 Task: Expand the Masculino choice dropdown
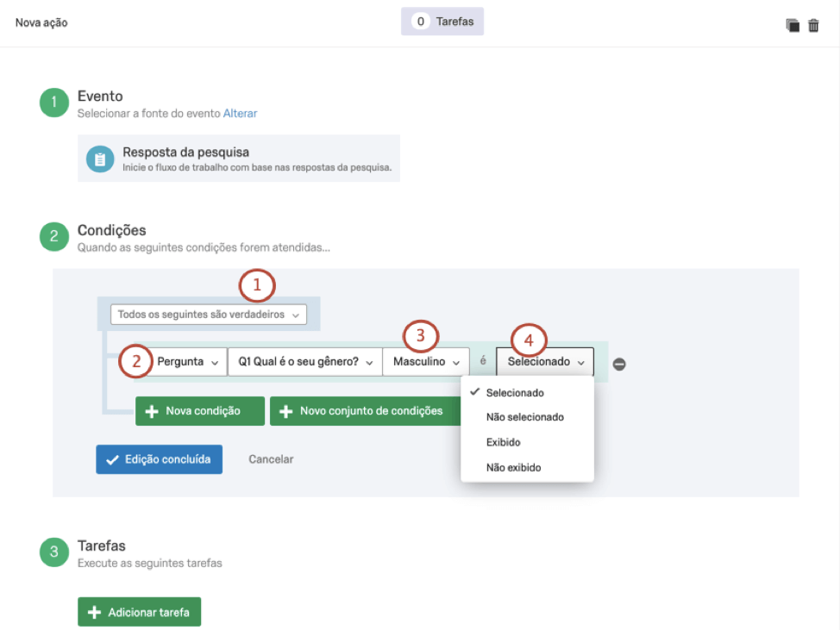click(x=426, y=362)
